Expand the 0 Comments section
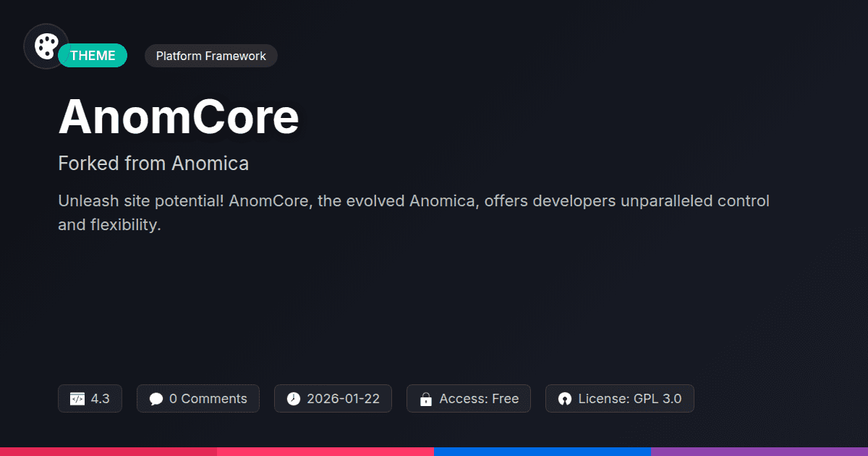 pyautogui.click(x=197, y=398)
